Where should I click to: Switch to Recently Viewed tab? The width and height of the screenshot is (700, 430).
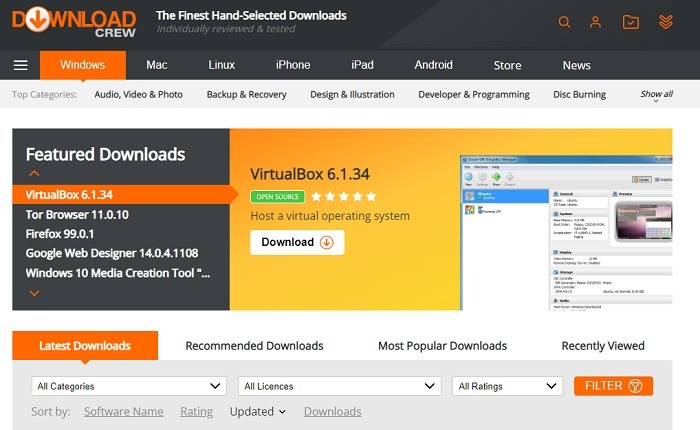[x=603, y=346]
